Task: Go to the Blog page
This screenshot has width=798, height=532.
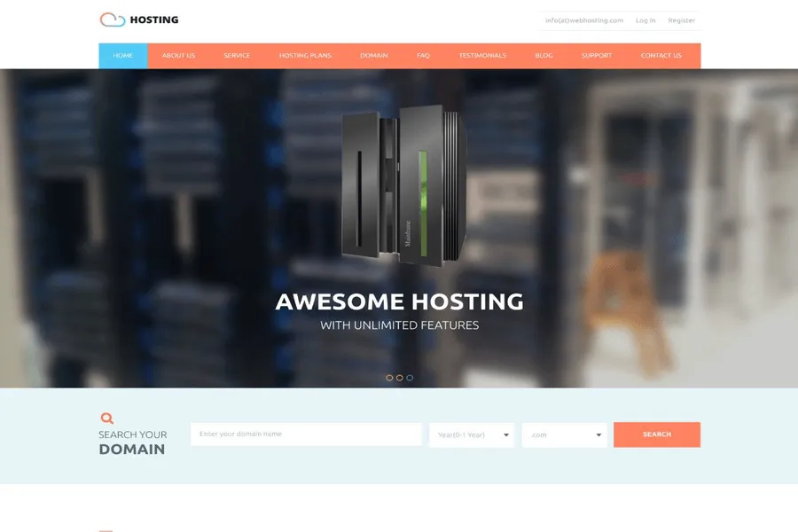Action: coord(544,56)
